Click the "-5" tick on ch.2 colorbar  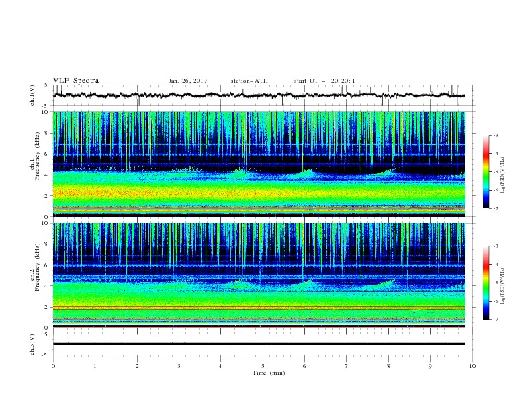[x=495, y=283]
